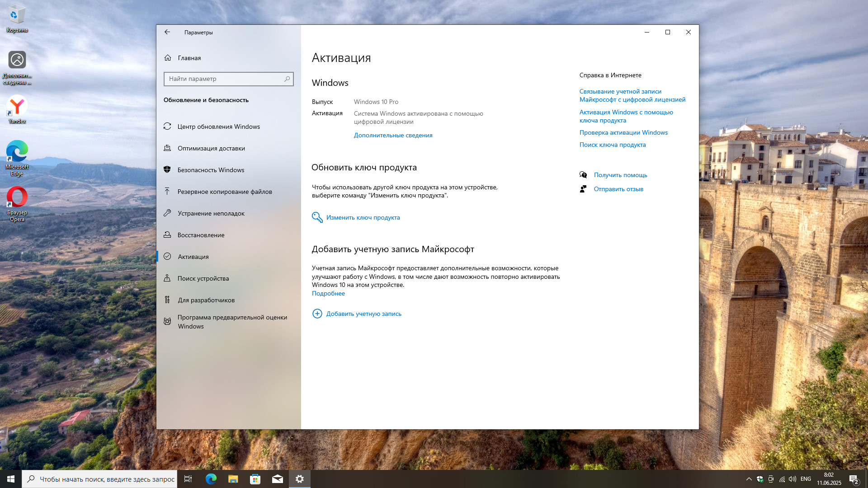This screenshot has height=488, width=868.
Task: Open the Главная home page
Action: [189, 58]
